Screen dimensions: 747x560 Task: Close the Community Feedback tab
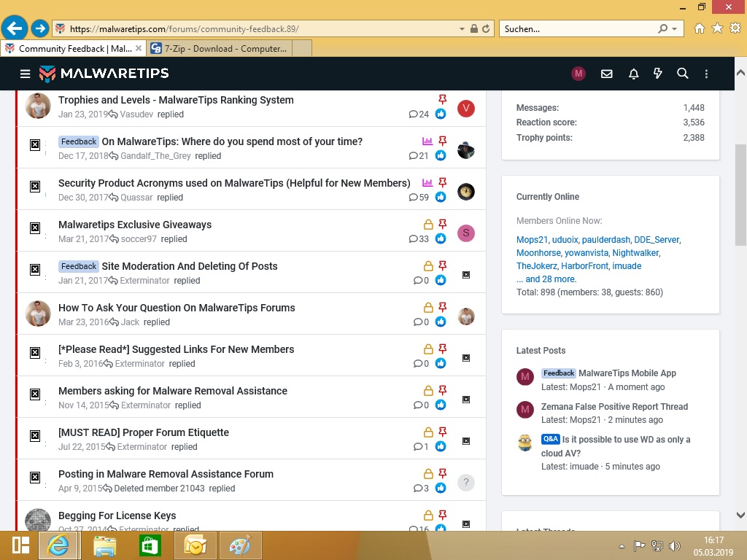[139, 48]
